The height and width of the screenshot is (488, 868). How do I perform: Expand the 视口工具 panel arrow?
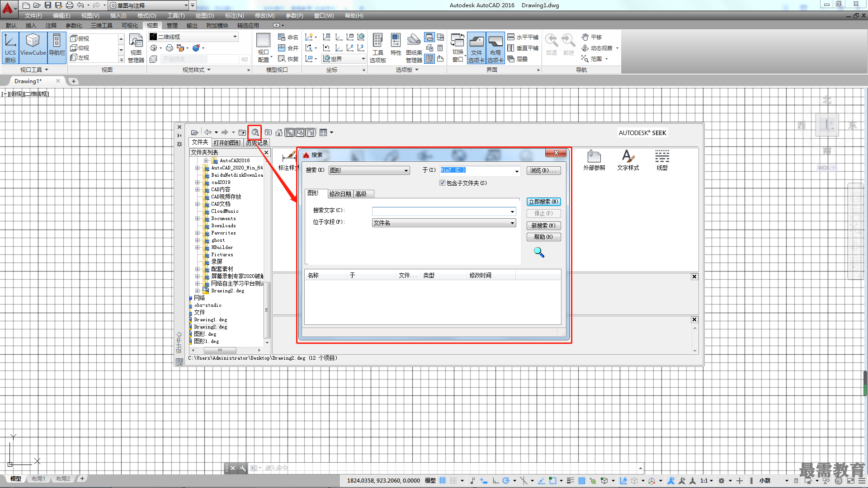tap(47, 70)
